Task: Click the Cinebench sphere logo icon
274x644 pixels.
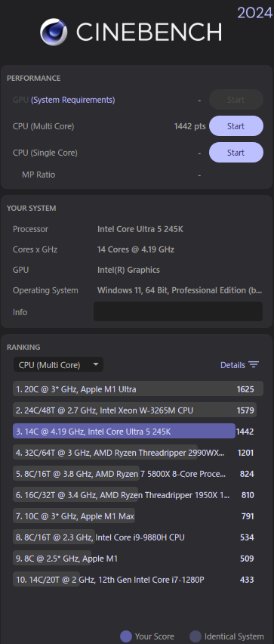Action: [54, 32]
